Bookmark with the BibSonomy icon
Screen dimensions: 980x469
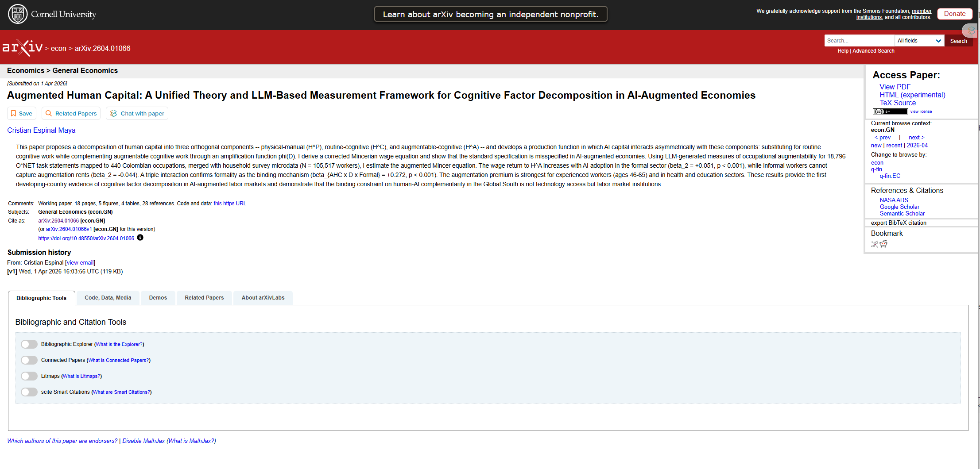pos(875,244)
